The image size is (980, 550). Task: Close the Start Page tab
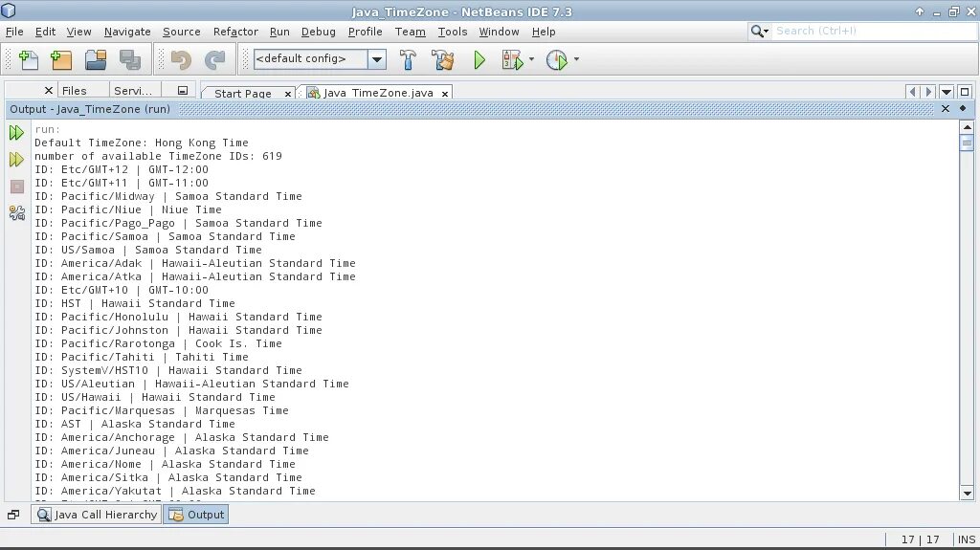click(x=287, y=94)
